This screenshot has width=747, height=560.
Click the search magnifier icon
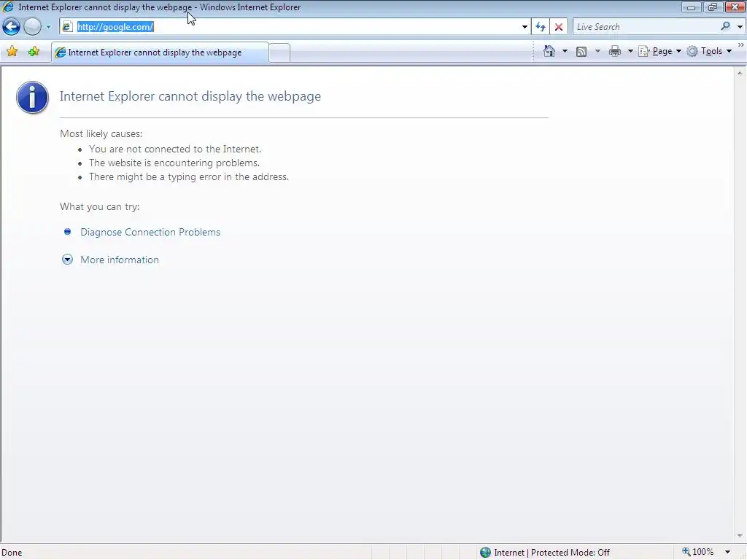726,27
